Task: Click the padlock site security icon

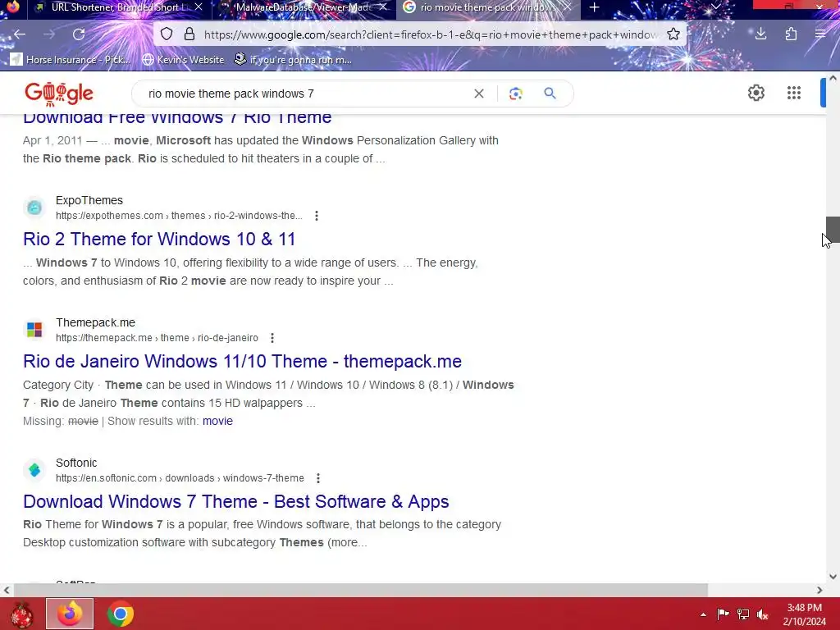Action: click(x=189, y=34)
